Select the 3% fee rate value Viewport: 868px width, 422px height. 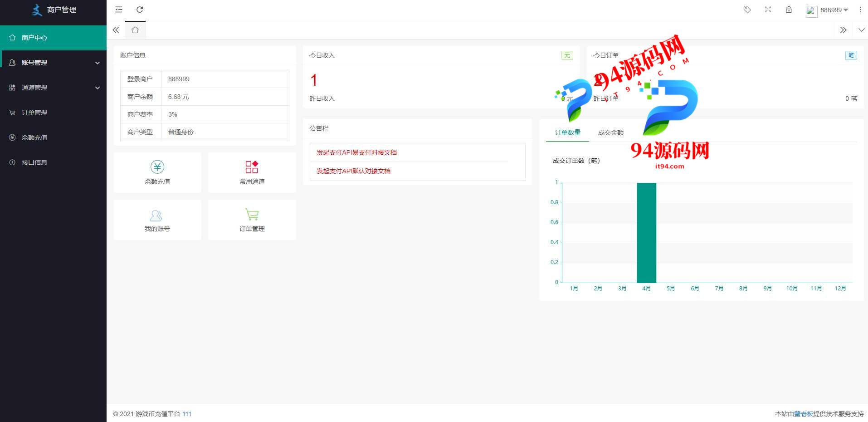[225, 114]
